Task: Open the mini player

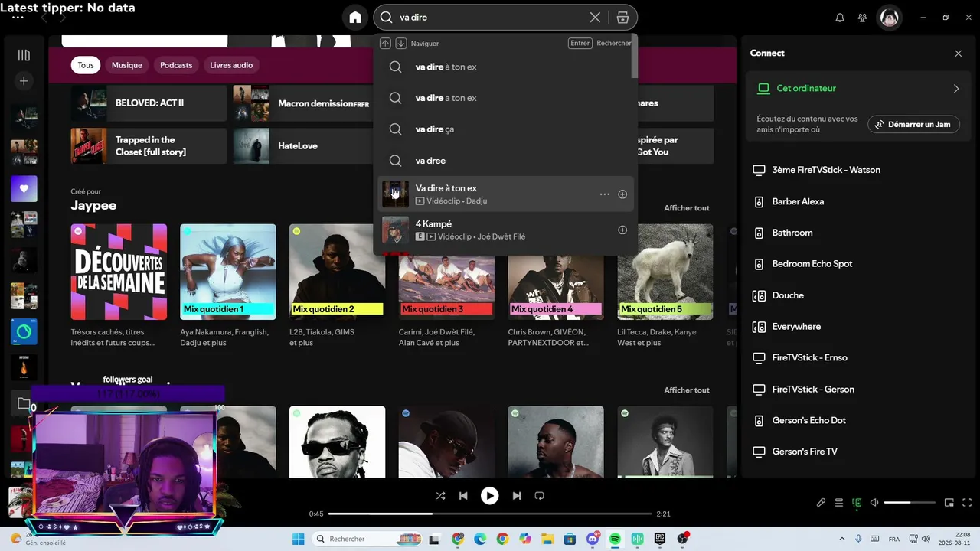Action: [949, 503]
